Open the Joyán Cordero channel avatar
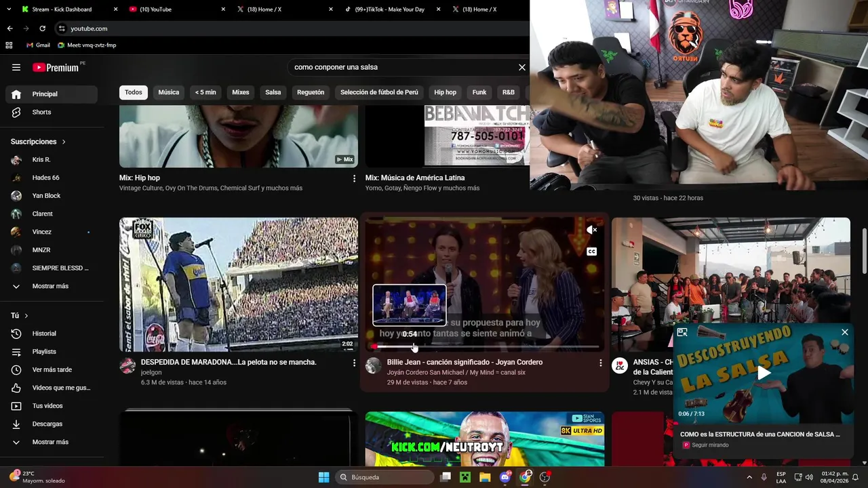This screenshot has height=488, width=868. click(x=374, y=367)
